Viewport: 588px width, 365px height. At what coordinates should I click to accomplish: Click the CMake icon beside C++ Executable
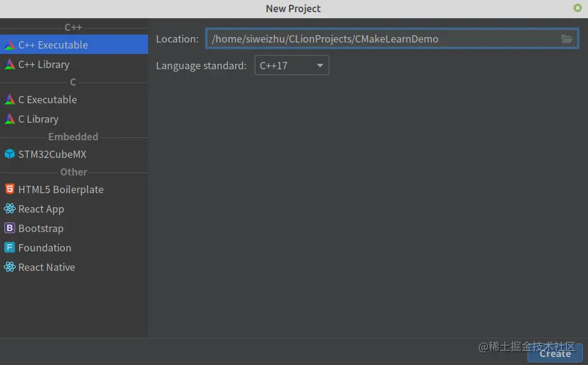point(9,45)
